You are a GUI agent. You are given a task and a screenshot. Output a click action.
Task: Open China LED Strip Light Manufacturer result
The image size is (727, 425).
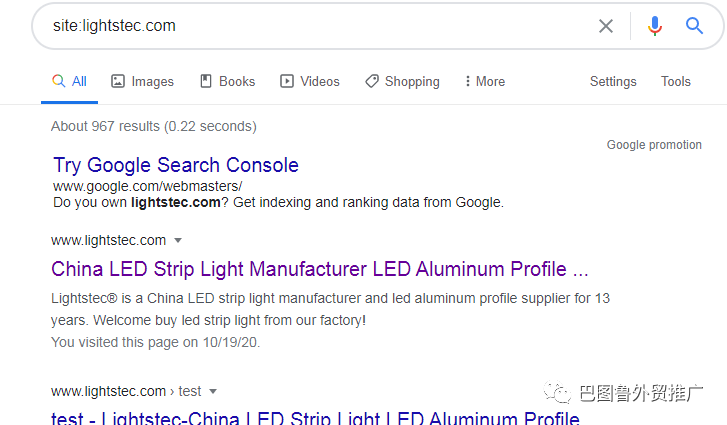click(x=319, y=269)
